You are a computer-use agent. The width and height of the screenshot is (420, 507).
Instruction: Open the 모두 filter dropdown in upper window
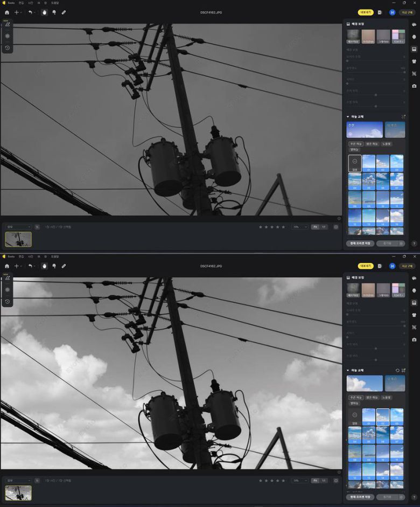pyautogui.click(x=18, y=227)
